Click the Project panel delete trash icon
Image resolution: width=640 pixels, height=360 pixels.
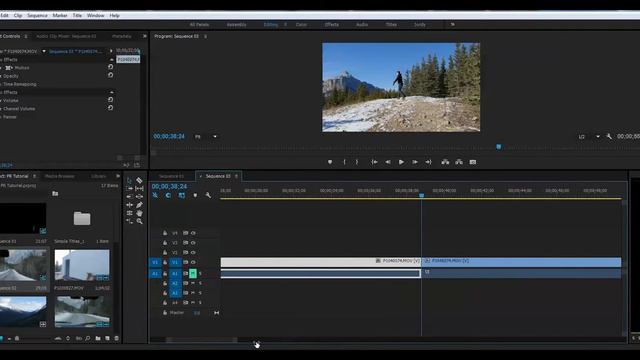point(116,338)
